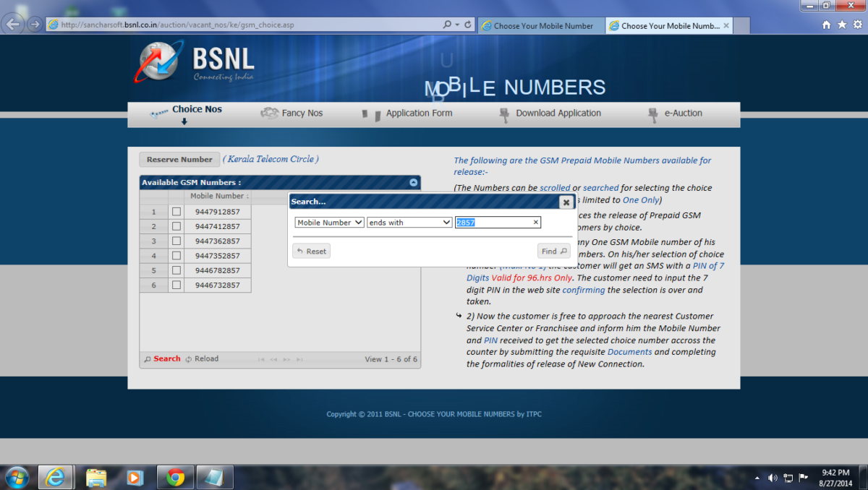
Task: Open the Application Form section
Action: point(419,113)
